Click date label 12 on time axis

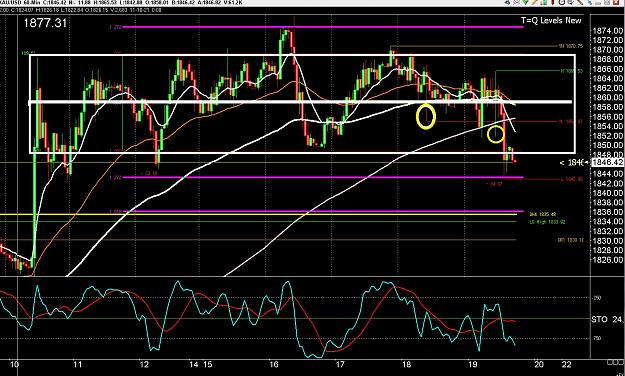click(x=144, y=365)
